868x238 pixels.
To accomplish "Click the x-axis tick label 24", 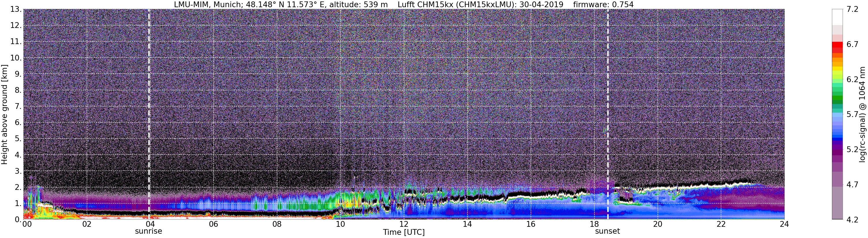I will (784, 224).
